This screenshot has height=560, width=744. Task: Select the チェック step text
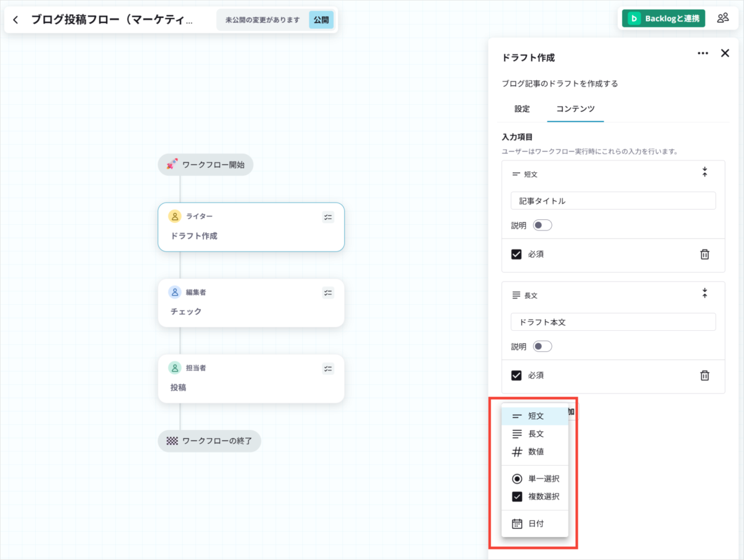[186, 312]
